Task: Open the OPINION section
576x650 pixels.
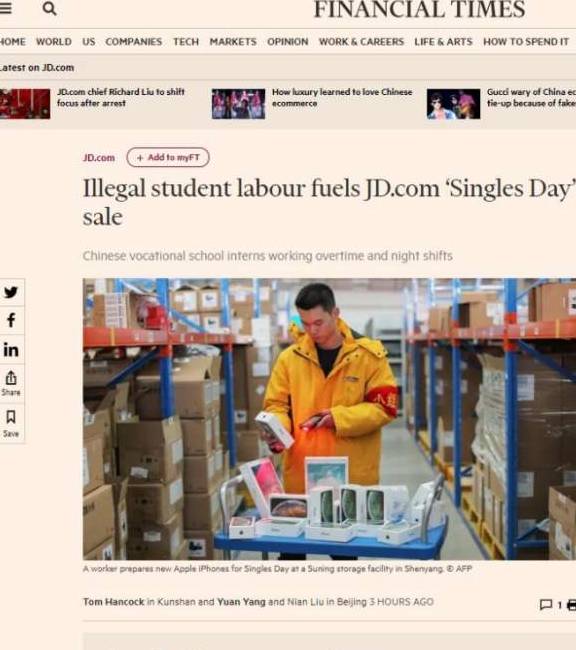Action: click(288, 42)
